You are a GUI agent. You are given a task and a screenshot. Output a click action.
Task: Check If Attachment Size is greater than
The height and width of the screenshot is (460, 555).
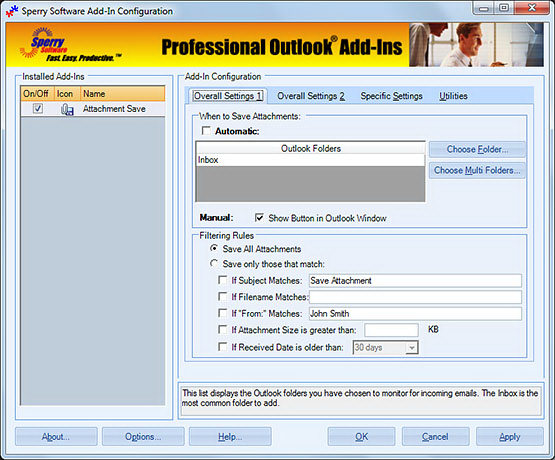[223, 330]
